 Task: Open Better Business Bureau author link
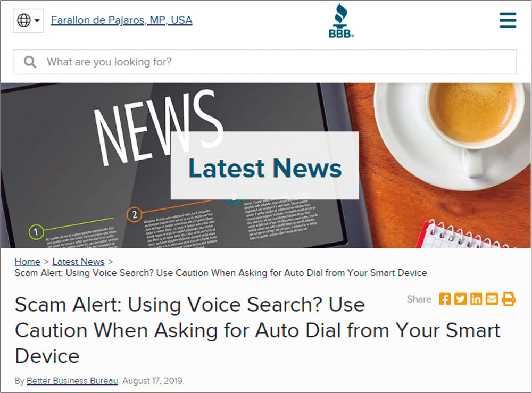[72, 380]
